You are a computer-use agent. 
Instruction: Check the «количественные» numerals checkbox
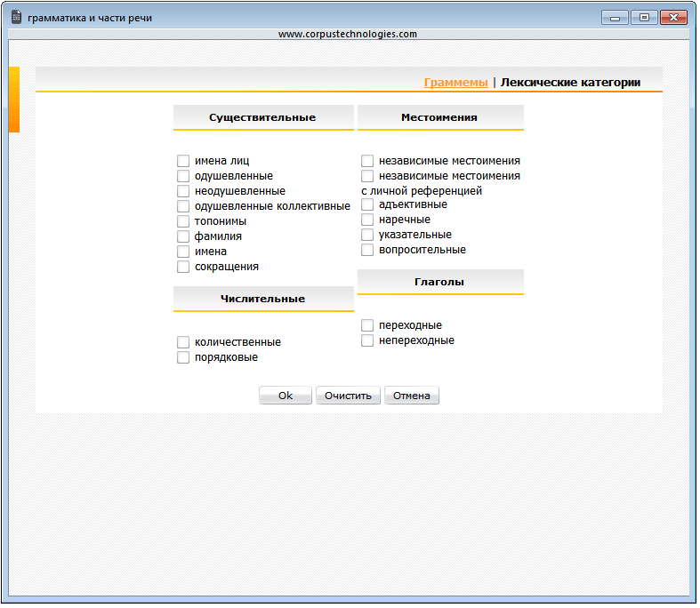pos(183,342)
